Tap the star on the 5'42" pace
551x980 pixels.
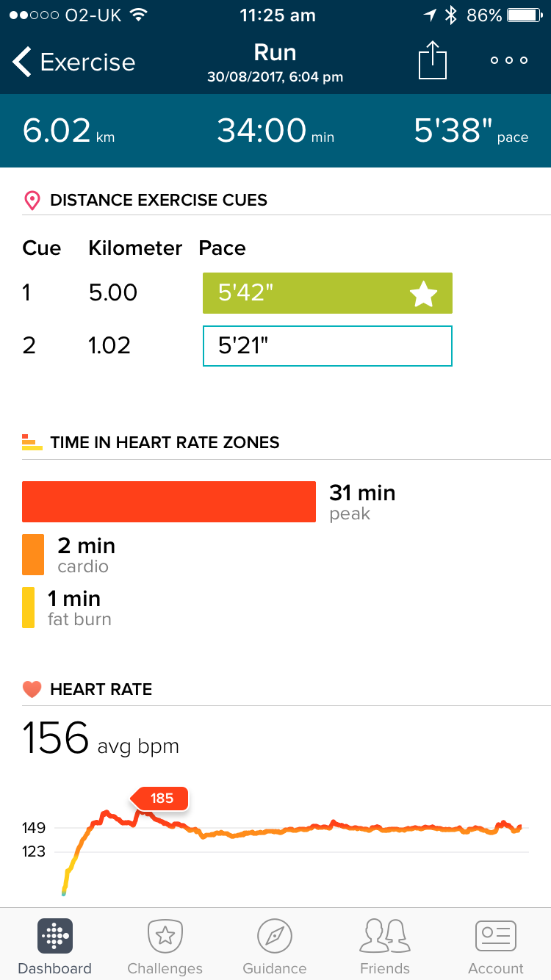tap(423, 295)
